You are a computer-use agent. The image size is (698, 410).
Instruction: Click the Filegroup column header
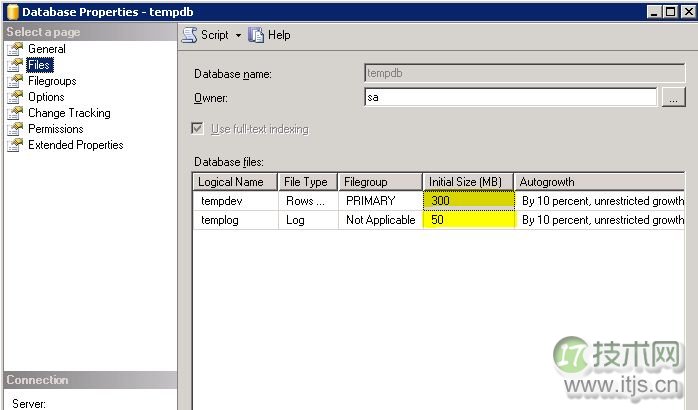point(380,182)
